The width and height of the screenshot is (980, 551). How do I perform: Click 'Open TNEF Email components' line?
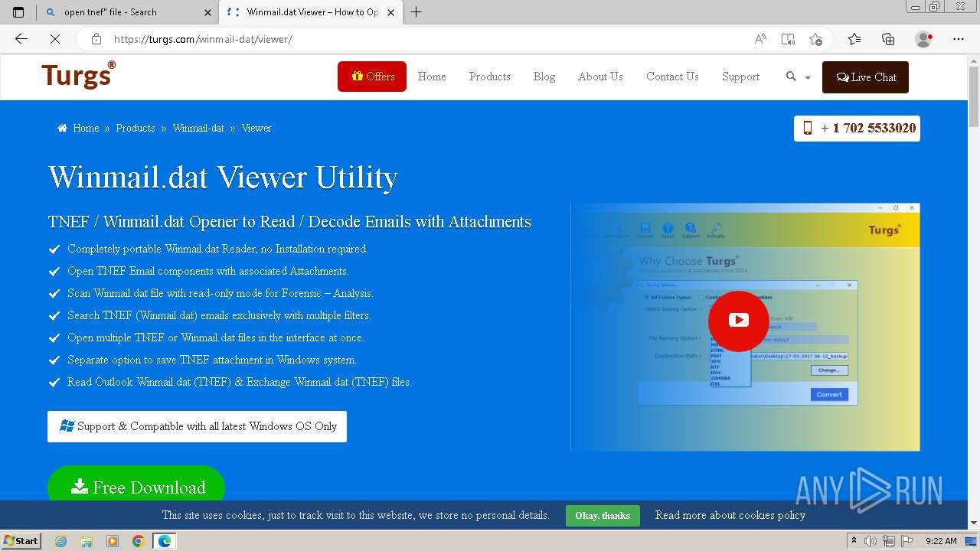(208, 271)
